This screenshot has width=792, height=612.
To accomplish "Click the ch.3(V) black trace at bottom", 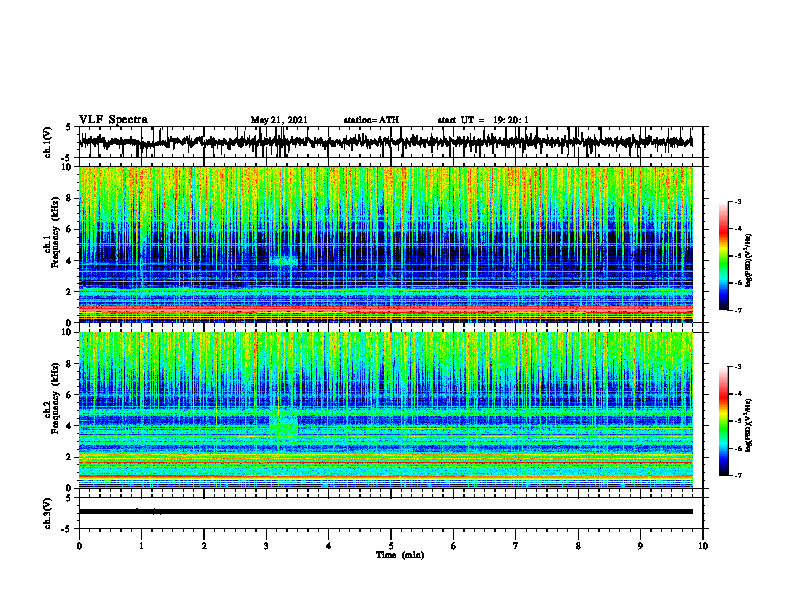I will pyautogui.click(x=385, y=512).
